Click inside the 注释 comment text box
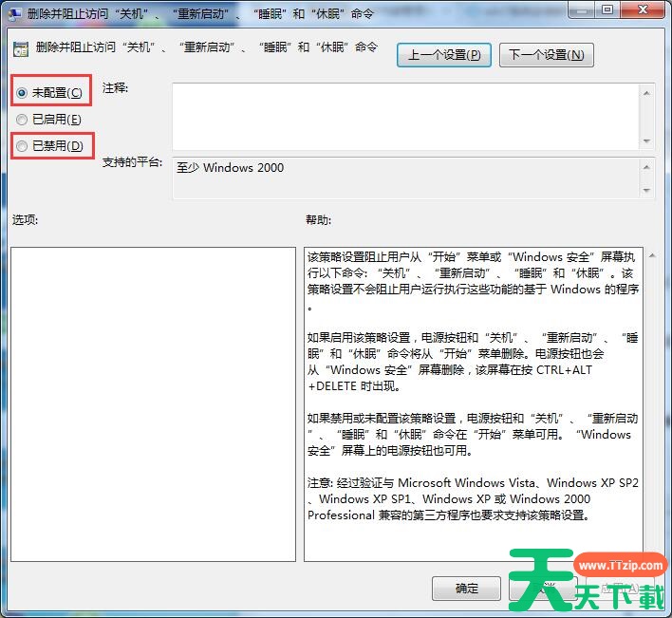672x618 pixels. 406,117
